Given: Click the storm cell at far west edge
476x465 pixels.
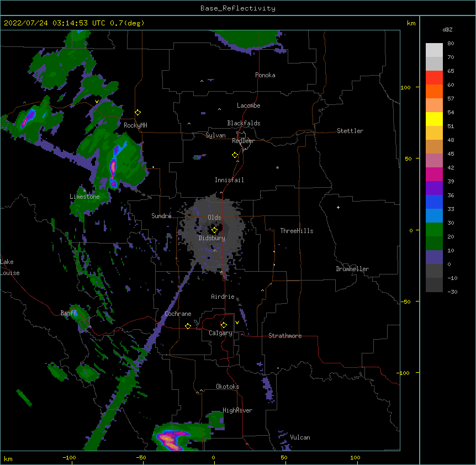Looking at the screenshot, I should (x=28, y=119).
